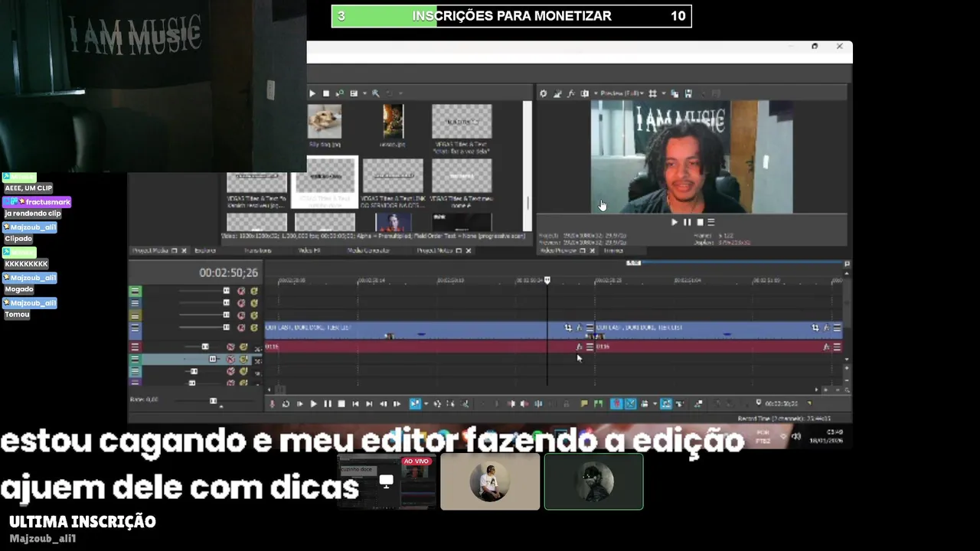This screenshot has height=551, width=980.
Task: Click volume slider on red audio track
Action: 204,347
